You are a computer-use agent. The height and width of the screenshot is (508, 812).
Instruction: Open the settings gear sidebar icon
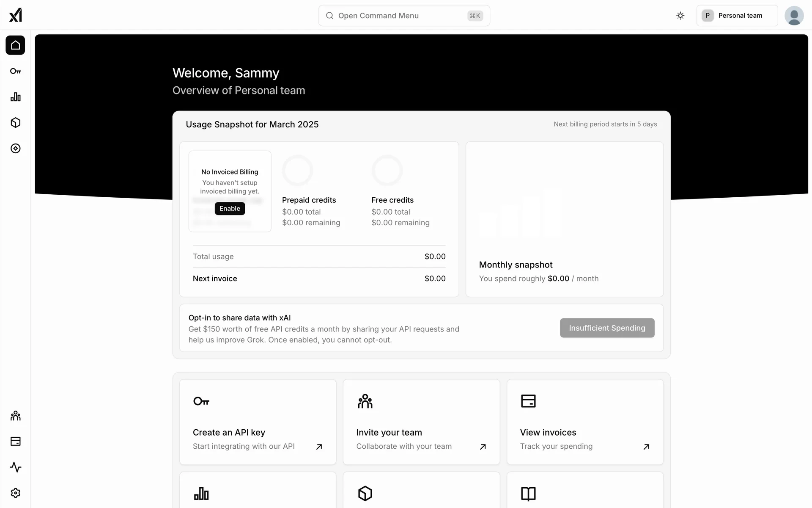16,493
